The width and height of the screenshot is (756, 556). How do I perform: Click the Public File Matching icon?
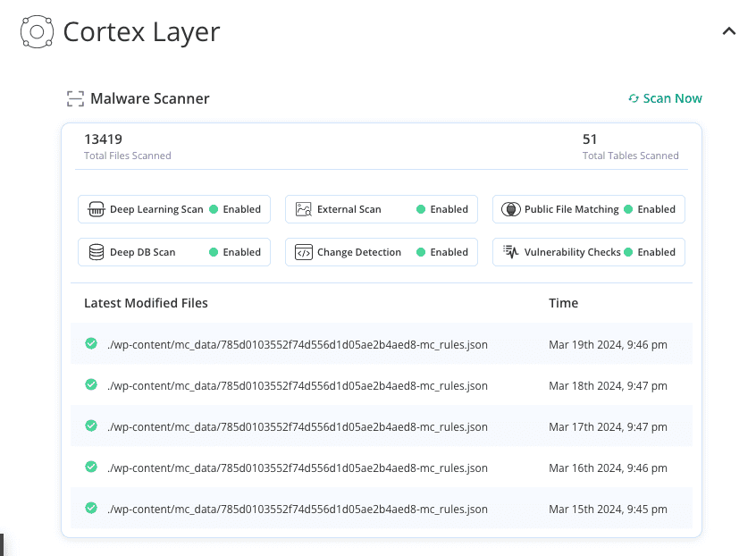(510, 209)
